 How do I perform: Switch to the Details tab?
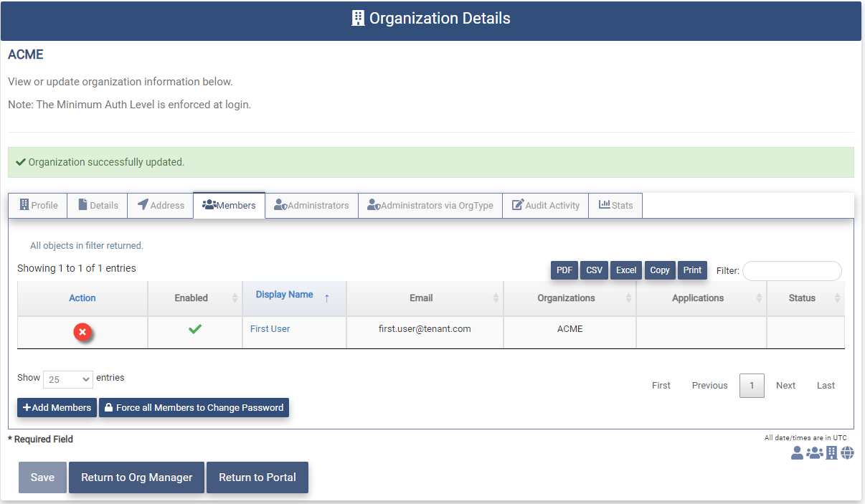(98, 205)
